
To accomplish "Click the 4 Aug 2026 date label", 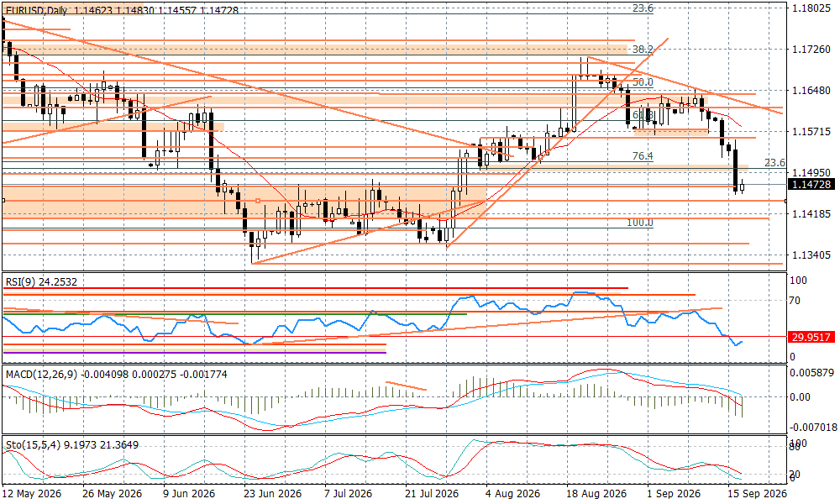I will [x=512, y=493].
